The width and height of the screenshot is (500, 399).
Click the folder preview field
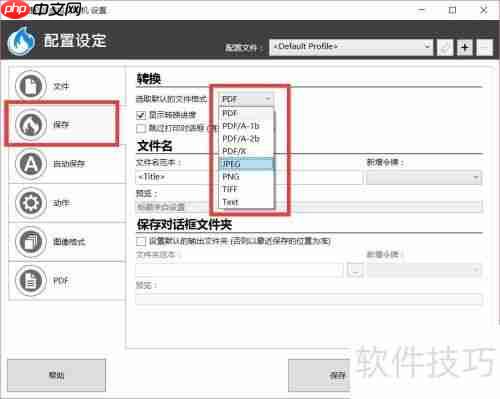click(309, 299)
